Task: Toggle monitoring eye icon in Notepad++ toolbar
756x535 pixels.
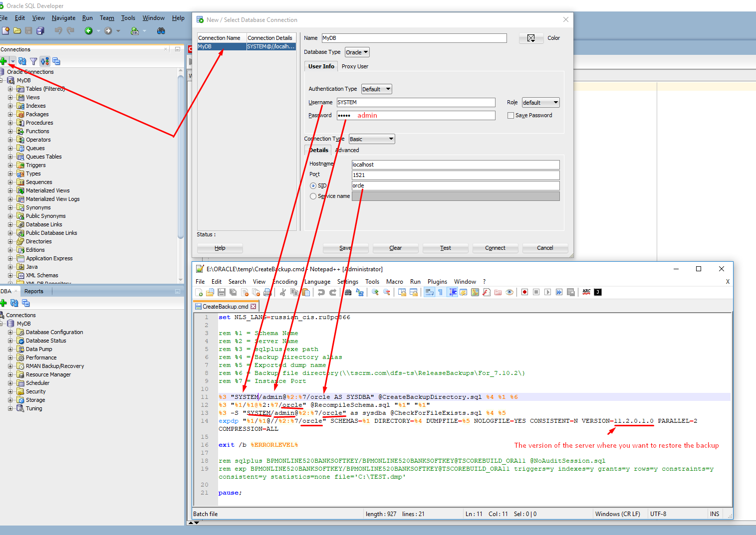Action: (x=509, y=292)
